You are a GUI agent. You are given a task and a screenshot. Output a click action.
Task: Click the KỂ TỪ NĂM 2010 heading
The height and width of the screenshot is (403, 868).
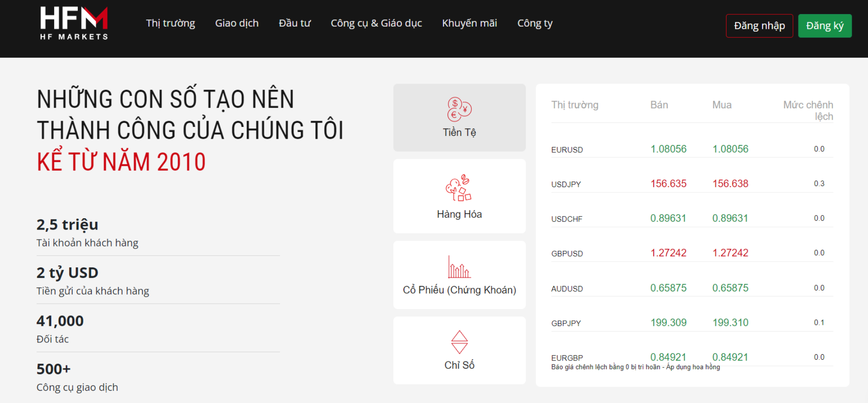pyautogui.click(x=121, y=162)
